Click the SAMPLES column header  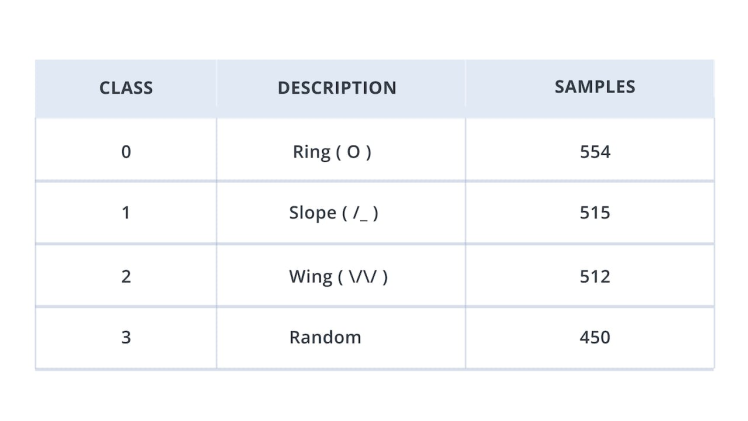click(595, 87)
